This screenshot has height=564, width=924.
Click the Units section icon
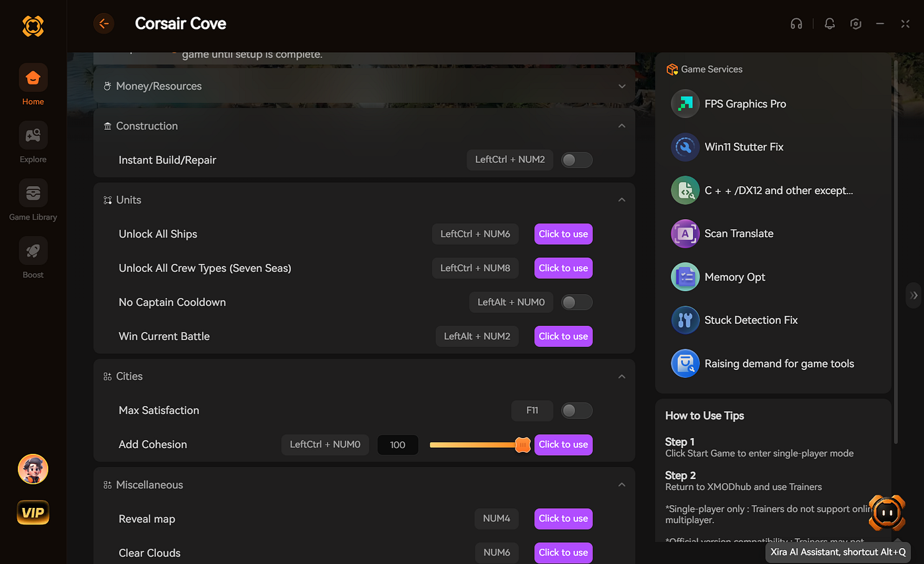click(108, 200)
